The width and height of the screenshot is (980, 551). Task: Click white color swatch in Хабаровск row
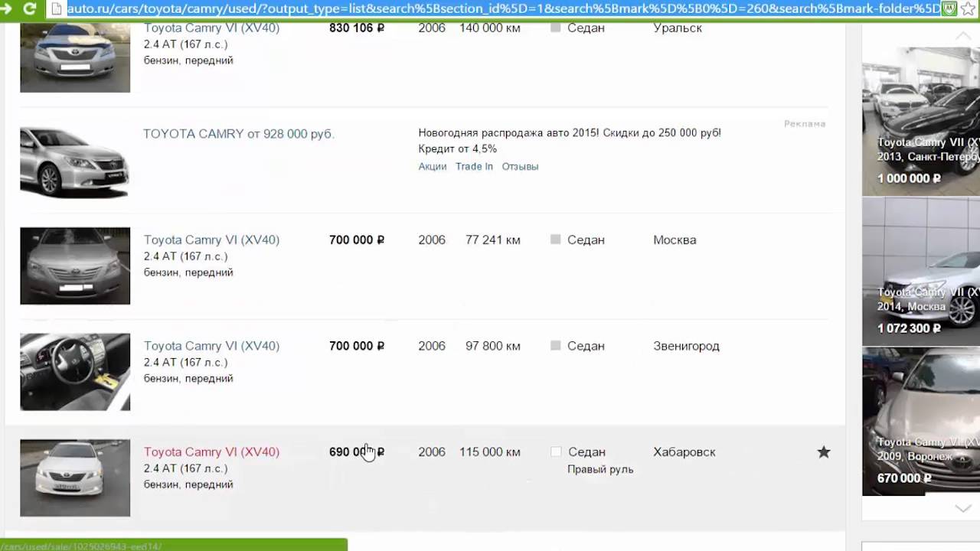[556, 452]
